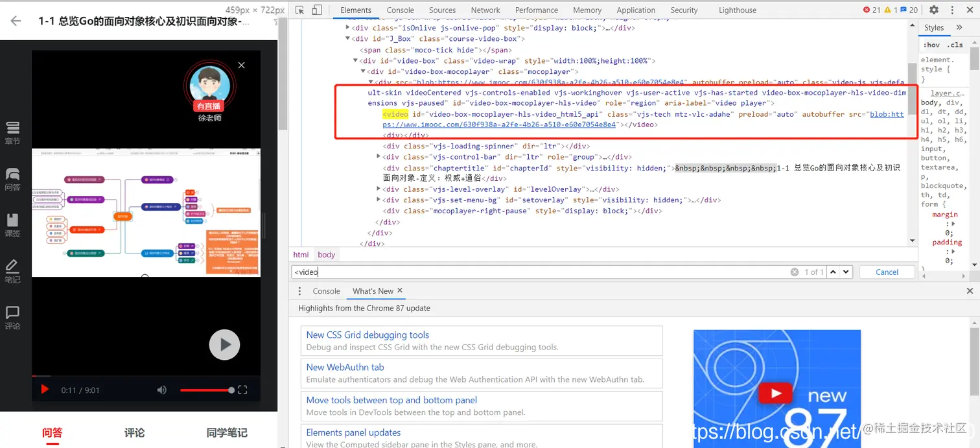This screenshot has width=980, height=448.
Task: Click the 徐老师 teacher avatar
Action: [209, 84]
